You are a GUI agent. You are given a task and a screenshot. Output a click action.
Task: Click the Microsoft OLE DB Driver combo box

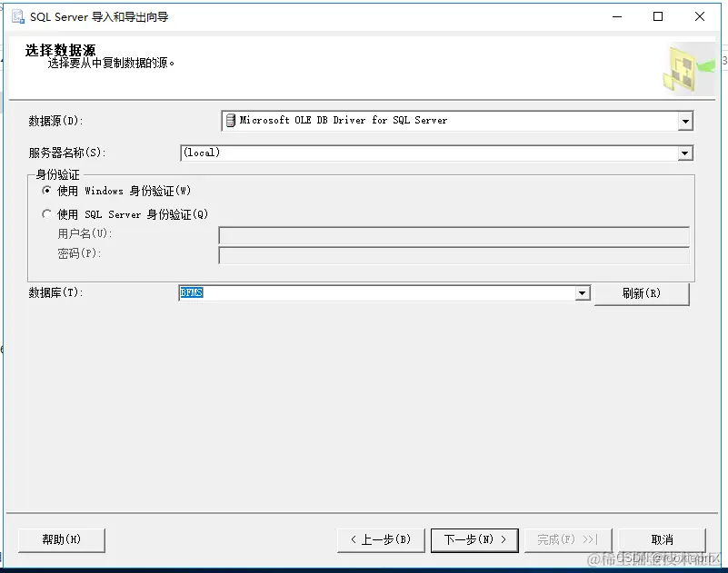point(457,121)
